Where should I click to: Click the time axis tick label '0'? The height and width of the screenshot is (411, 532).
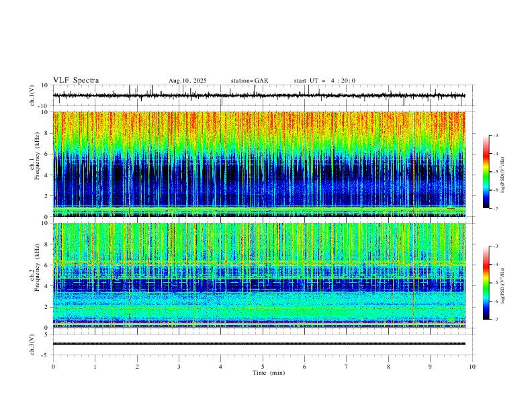(53, 367)
